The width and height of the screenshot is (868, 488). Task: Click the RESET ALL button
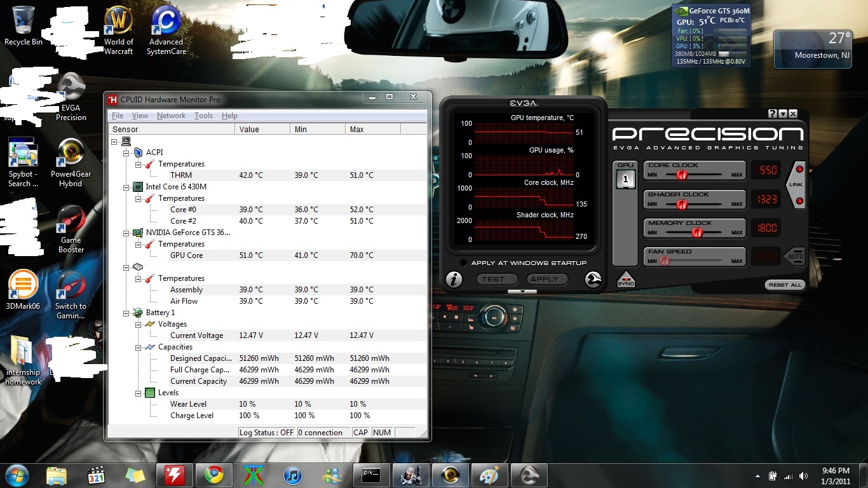785,285
